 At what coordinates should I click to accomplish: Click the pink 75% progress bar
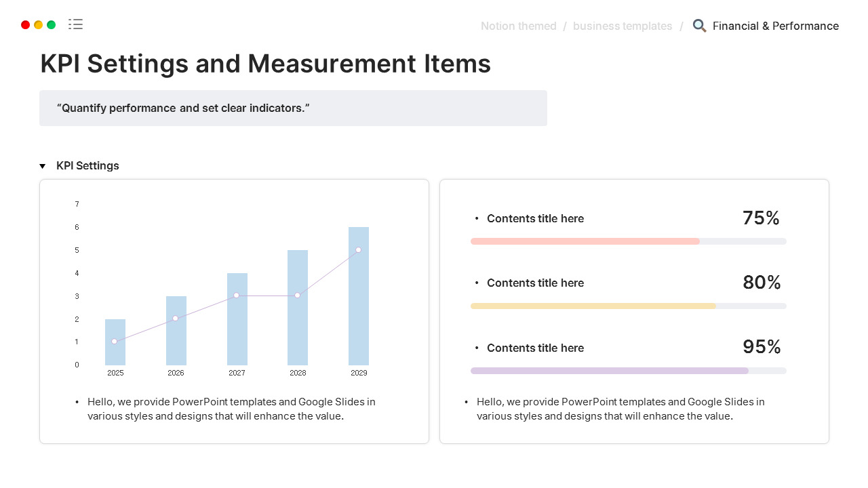[585, 241]
